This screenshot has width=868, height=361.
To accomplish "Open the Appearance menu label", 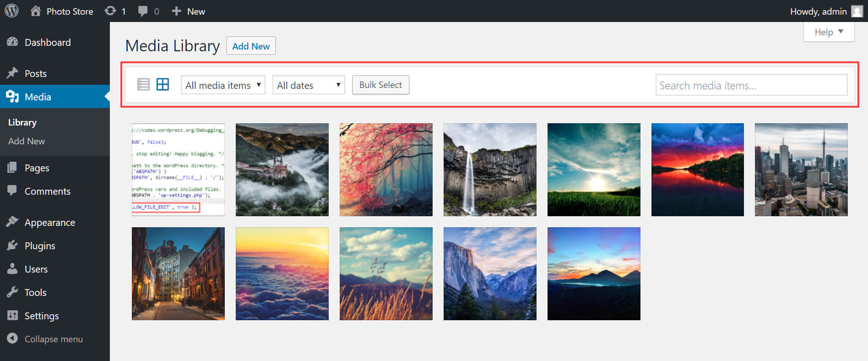I will click(x=49, y=222).
